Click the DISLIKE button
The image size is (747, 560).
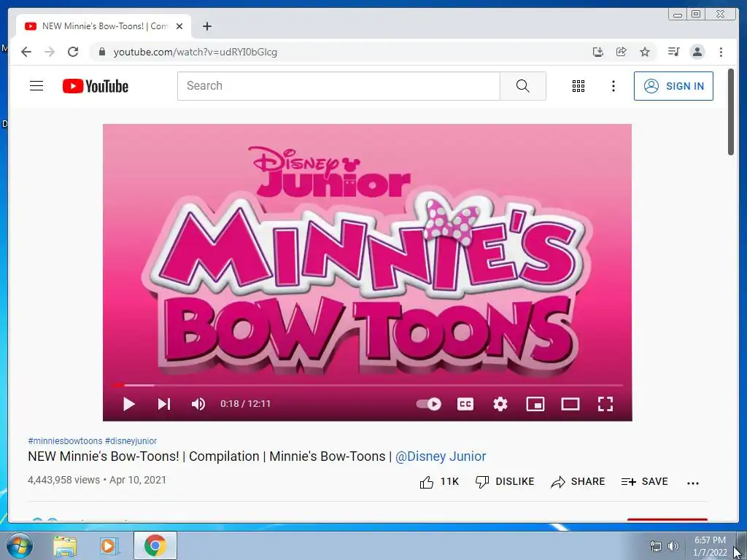[505, 482]
